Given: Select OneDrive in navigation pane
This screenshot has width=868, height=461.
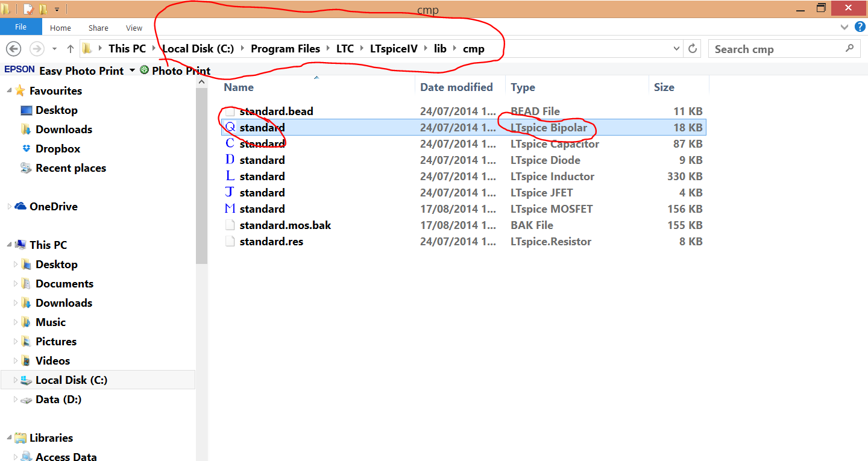Looking at the screenshot, I should point(54,207).
